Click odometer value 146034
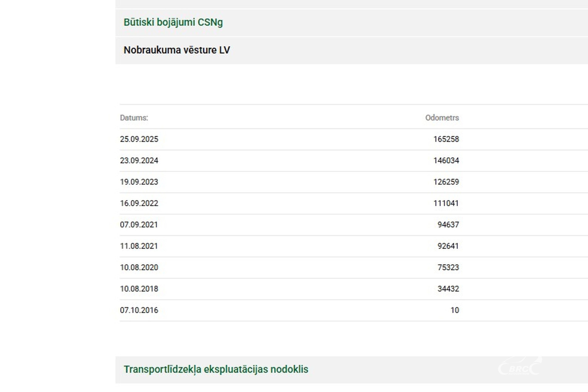This screenshot has width=588, height=392. click(446, 160)
